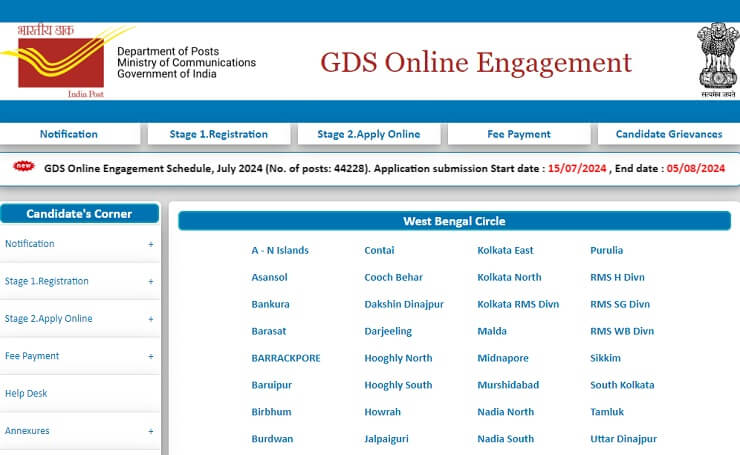
Task: Expand Stage 1.Registration plus in sidebar
Action: [x=151, y=282]
